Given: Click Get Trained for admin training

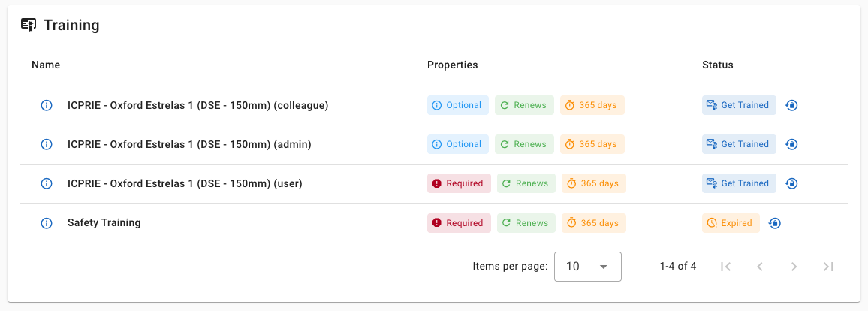Looking at the screenshot, I should 739,144.
